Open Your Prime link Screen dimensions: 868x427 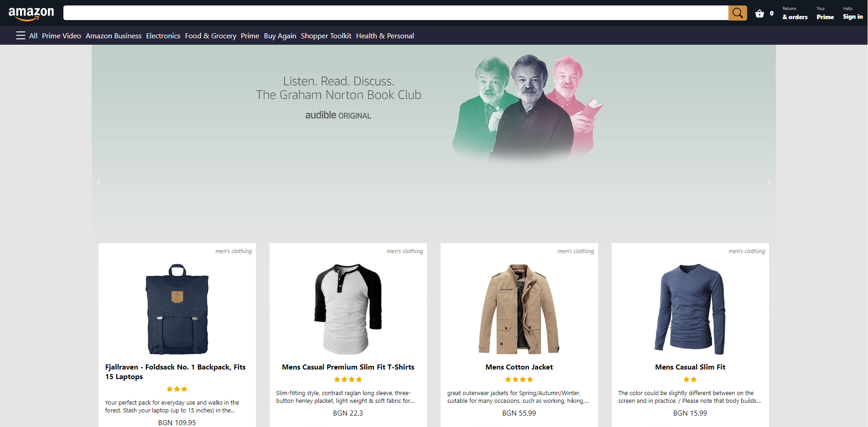coord(825,13)
